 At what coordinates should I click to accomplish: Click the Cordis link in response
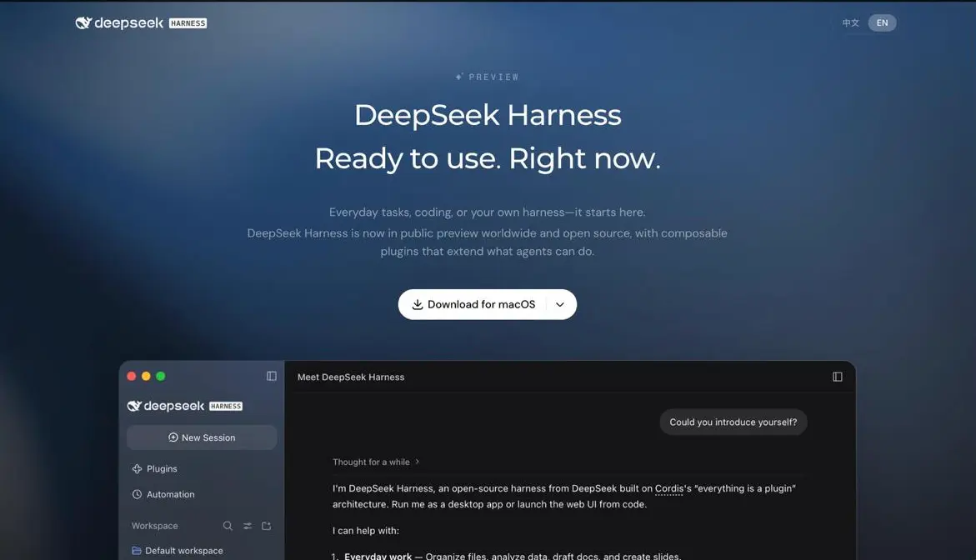669,488
